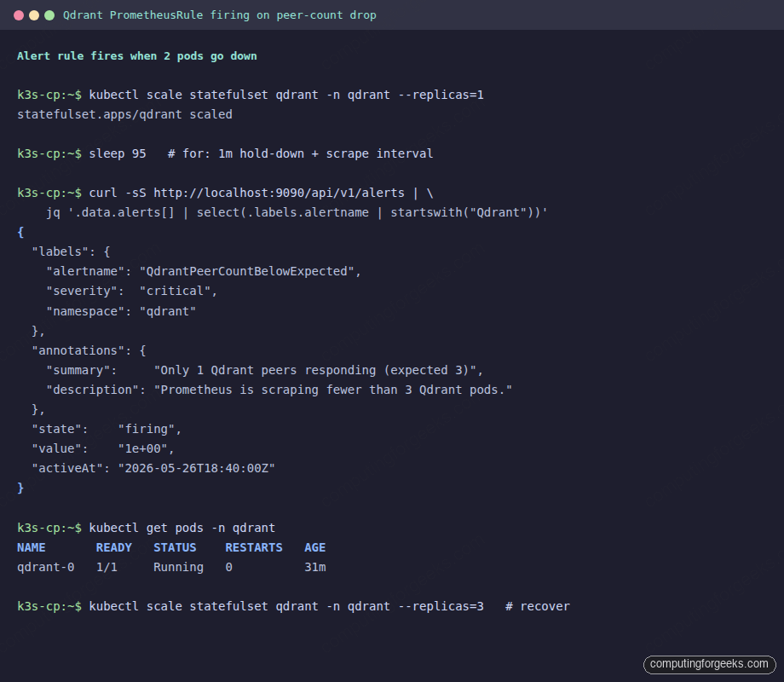Click the value '1e+00' entry

click(x=103, y=448)
